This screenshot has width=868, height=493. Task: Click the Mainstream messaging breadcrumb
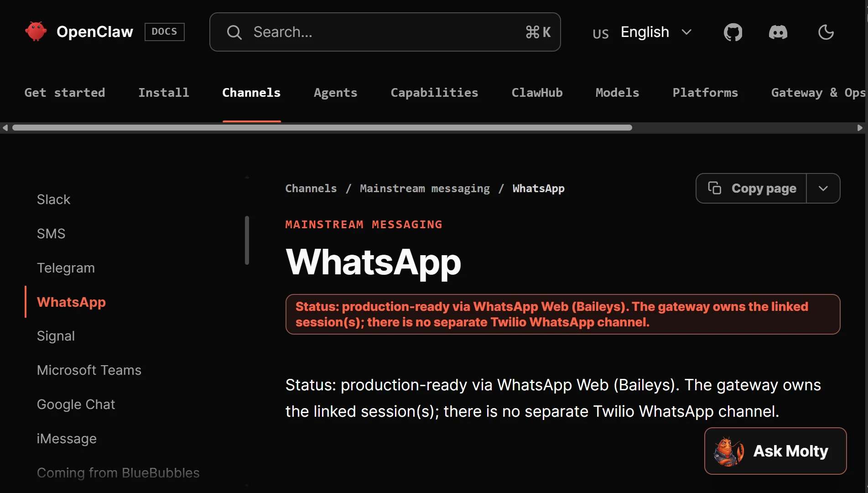click(425, 189)
